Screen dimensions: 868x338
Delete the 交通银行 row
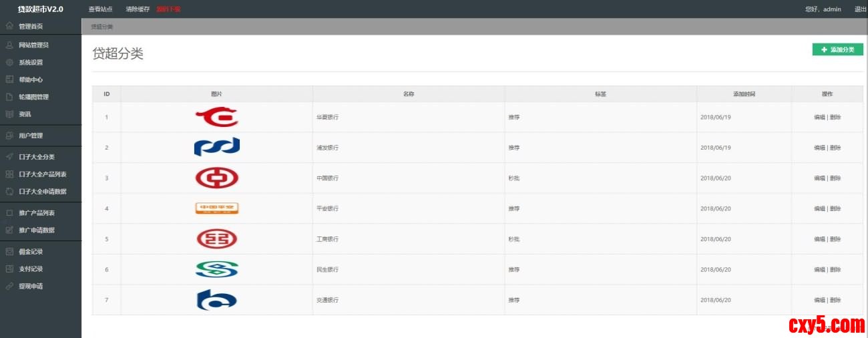coord(835,300)
